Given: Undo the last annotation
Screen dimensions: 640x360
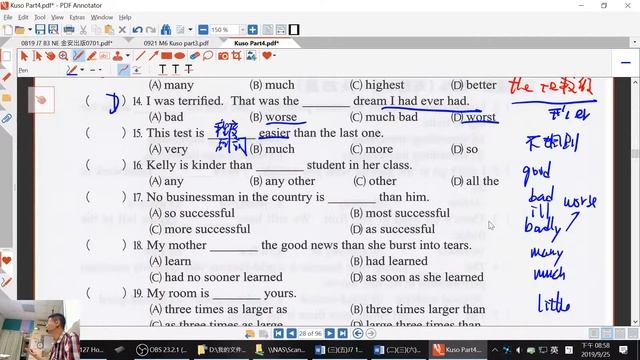Looking at the screenshot, I should click(x=137, y=30).
